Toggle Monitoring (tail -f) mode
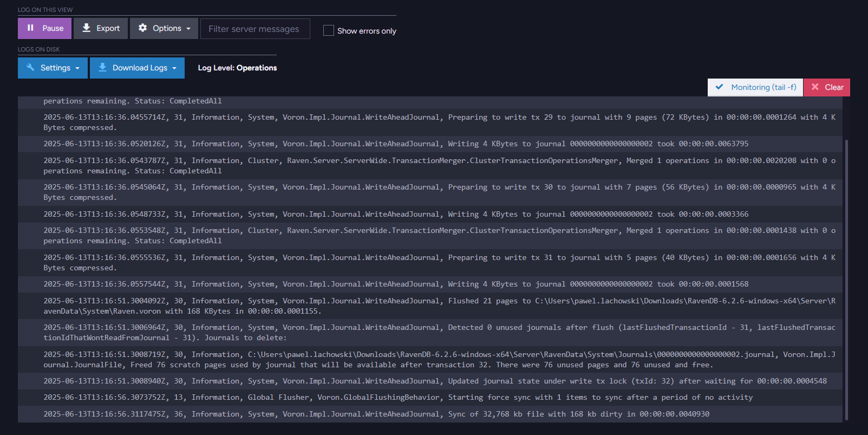This screenshot has width=868, height=435. point(755,87)
